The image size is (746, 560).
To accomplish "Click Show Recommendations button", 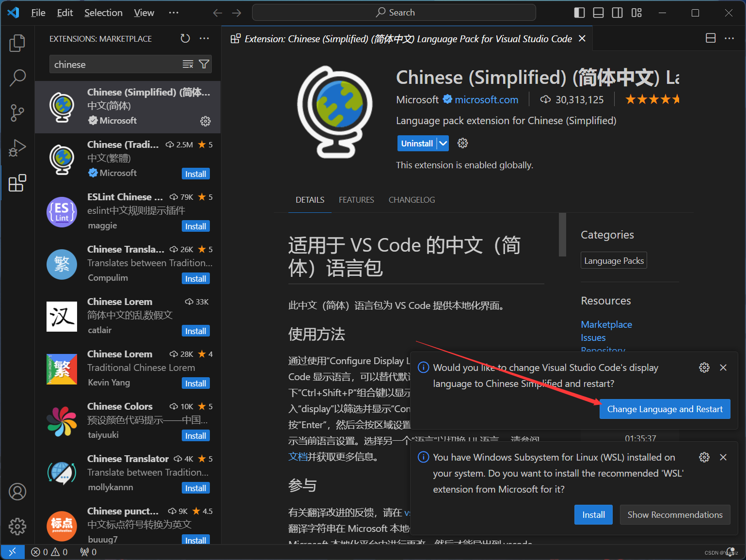I will (x=675, y=515).
